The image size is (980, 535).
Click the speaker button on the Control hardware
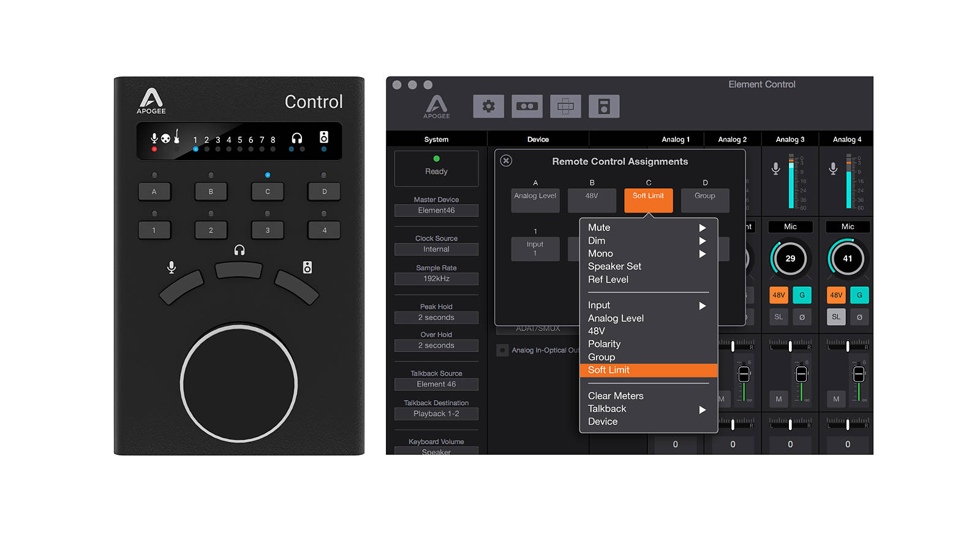click(296, 287)
